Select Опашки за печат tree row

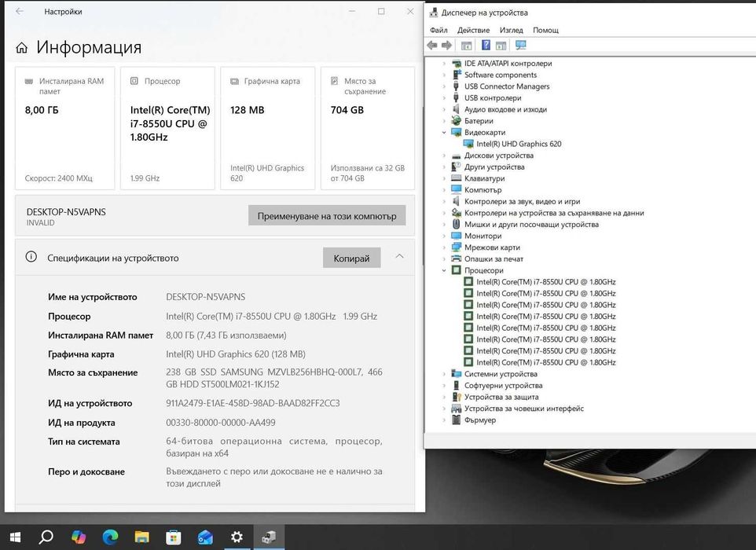point(494,258)
